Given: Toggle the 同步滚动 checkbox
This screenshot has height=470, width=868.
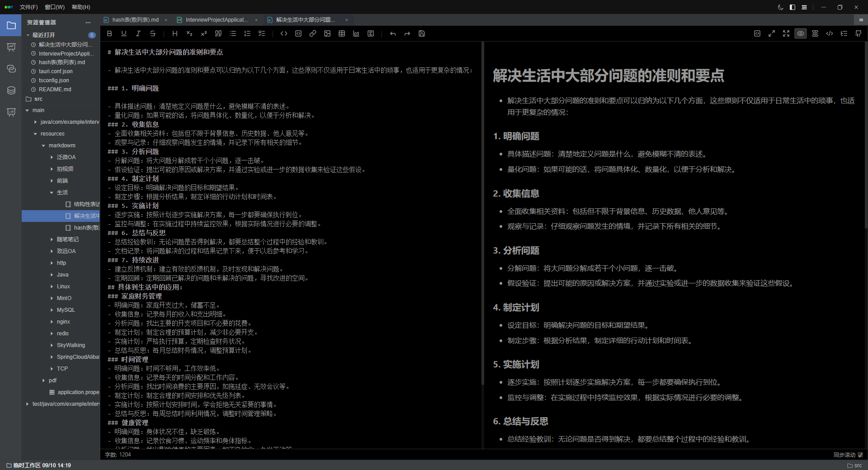Looking at the screenshot, I should pos(860,455).
